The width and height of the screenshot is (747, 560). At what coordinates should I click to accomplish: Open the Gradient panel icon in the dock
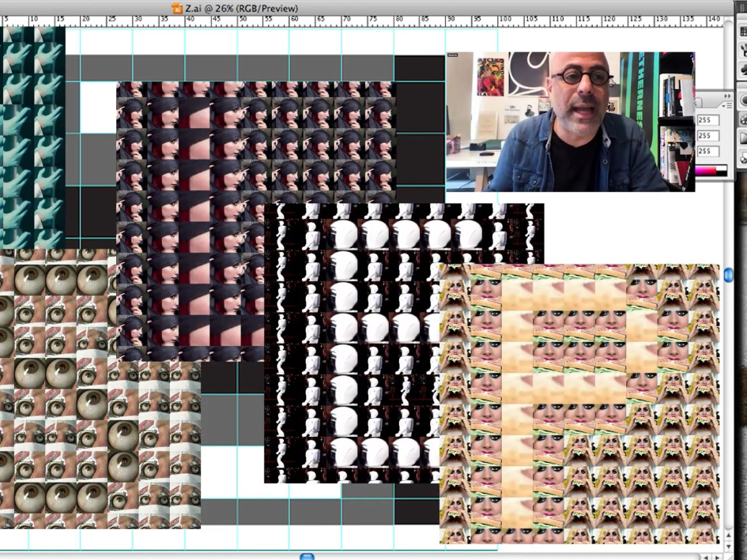click(741, 137)
